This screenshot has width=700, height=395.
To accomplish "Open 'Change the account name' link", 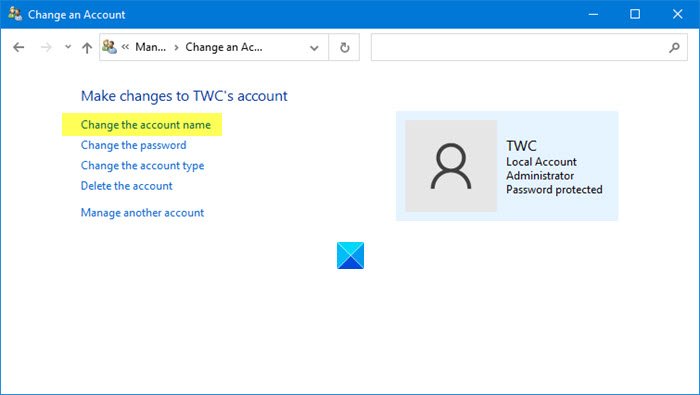I will tap(146, 125).
